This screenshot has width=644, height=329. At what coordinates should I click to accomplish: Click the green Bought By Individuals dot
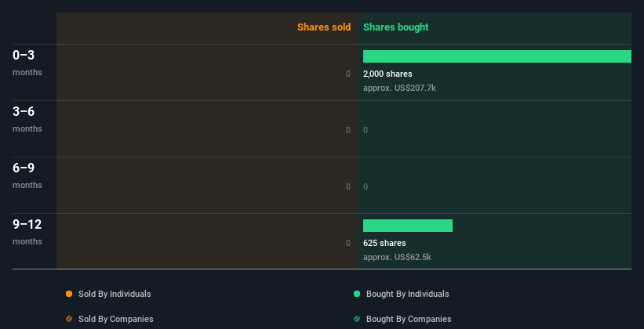click(357, 294)
